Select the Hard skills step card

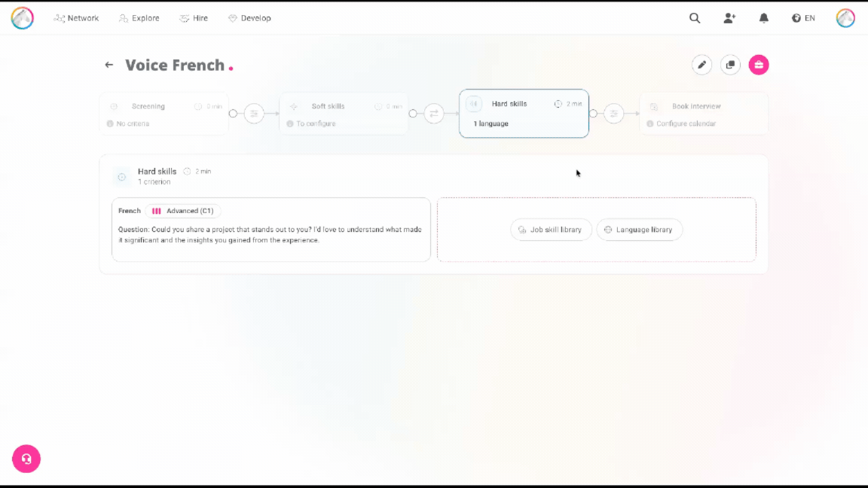tap(524, 114)
